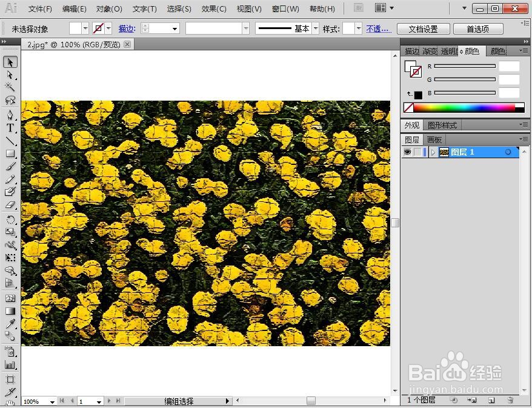Screen dimensions: 532x408
Task: Select the Rotate tool
Action: click(10, 219)
